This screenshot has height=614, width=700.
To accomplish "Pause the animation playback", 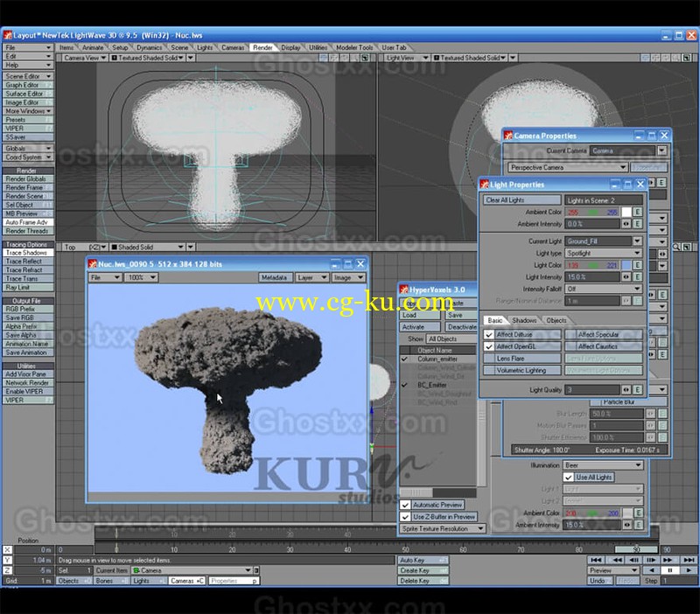I will pos(669,570).
